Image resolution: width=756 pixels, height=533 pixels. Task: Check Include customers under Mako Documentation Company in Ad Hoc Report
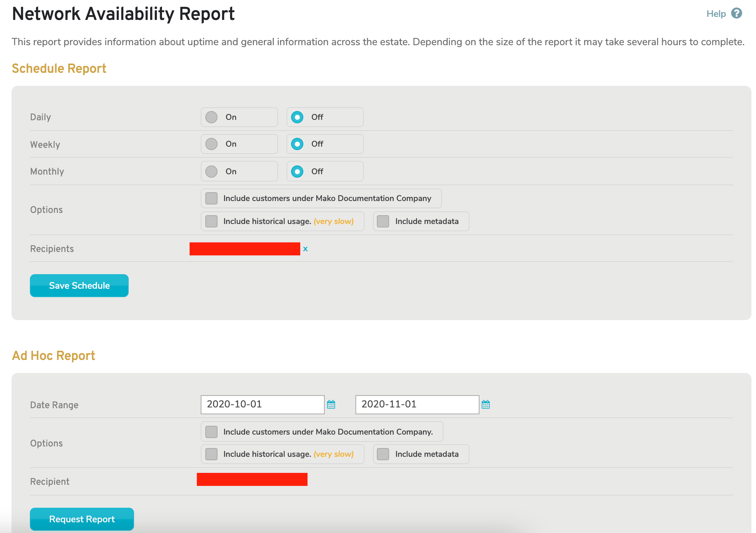pos(211,432)
